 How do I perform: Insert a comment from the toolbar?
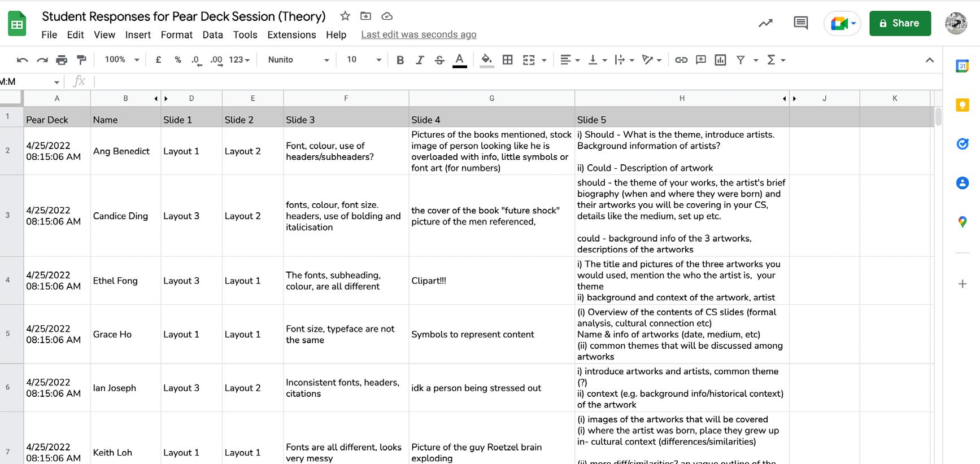[x=701, y=60]
